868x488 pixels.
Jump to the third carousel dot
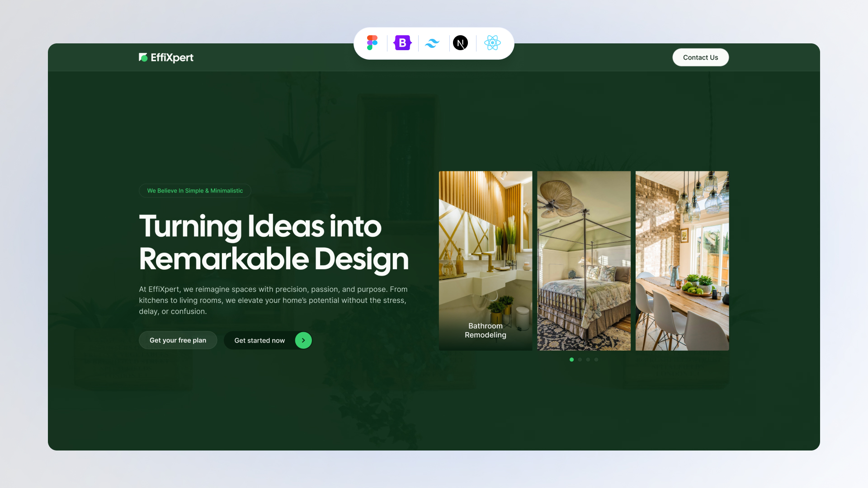point(588,360)
